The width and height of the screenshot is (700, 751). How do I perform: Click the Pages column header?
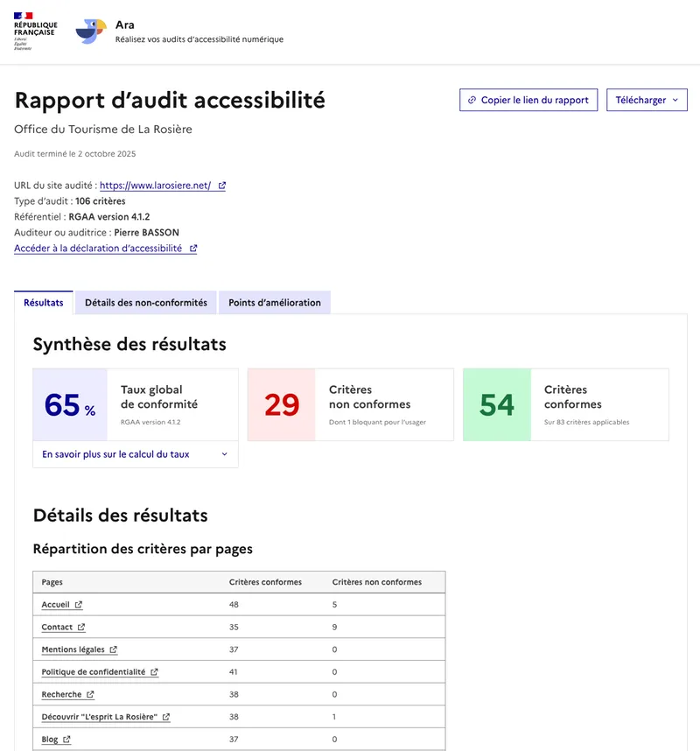click(x=52, y=582)
